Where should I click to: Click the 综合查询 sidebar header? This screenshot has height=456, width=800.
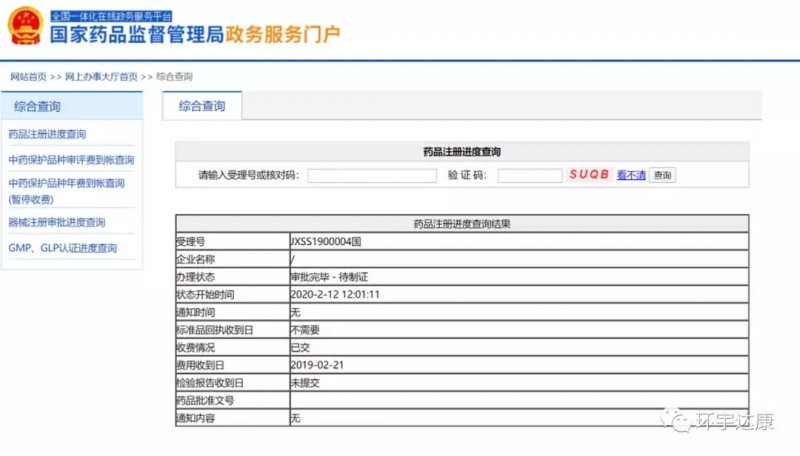[72, 106]
